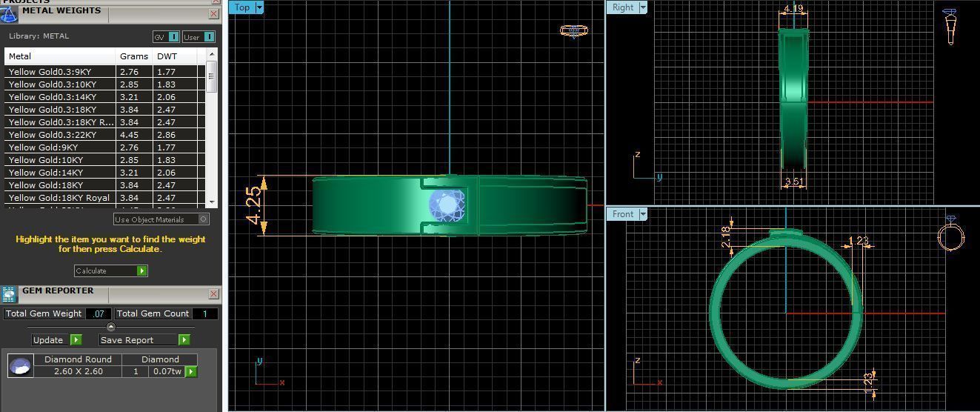Click the Library: METAL label
The height and width of the screenshot is (412, 980).
[39, 36]
